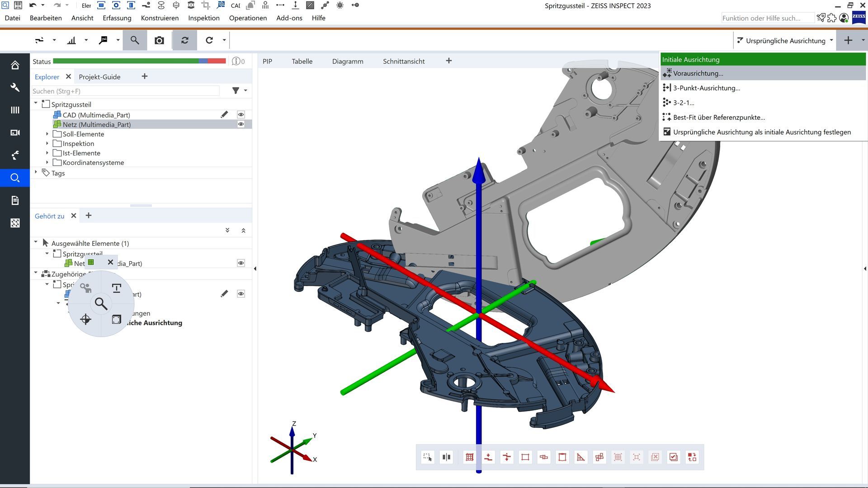Open the Ursprüngliche Ausrichtung dropdown
This screenshot has height=488, width=868.
pos(785,41)
